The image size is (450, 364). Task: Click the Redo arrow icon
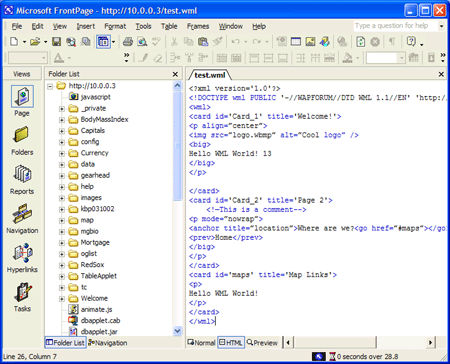[256, 42]
